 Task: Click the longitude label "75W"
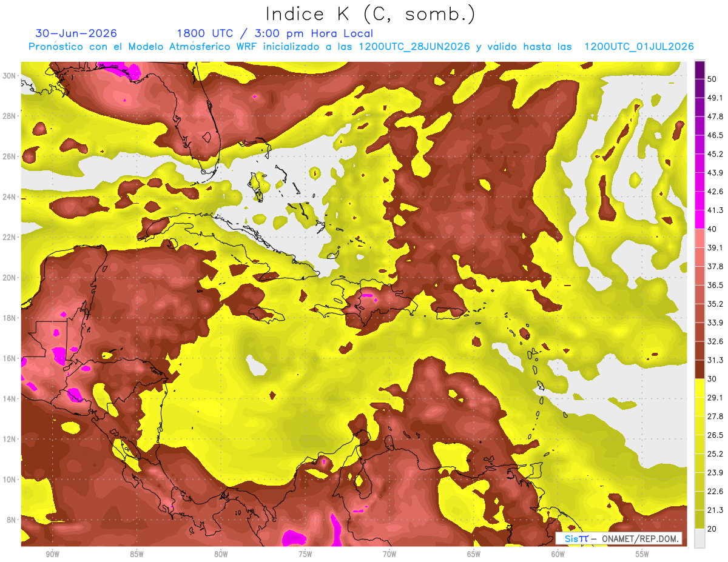pyautogui.click(x=305, y=555)
